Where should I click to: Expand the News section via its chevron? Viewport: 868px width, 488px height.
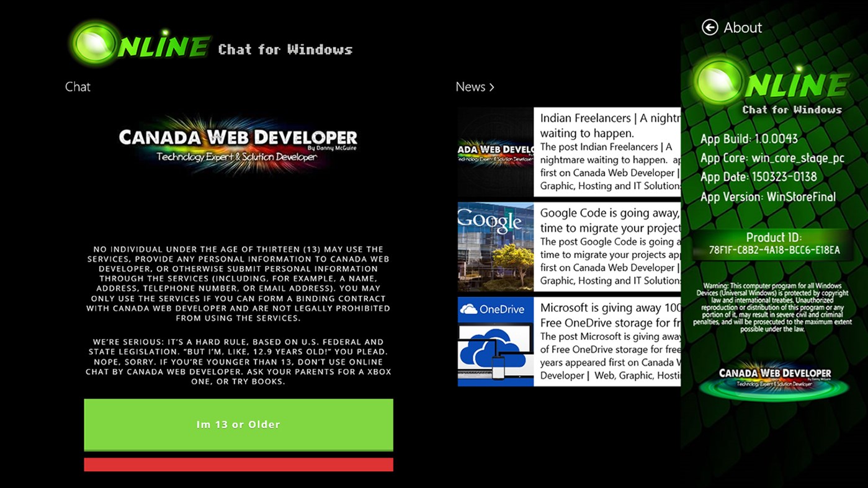[490, 87]
